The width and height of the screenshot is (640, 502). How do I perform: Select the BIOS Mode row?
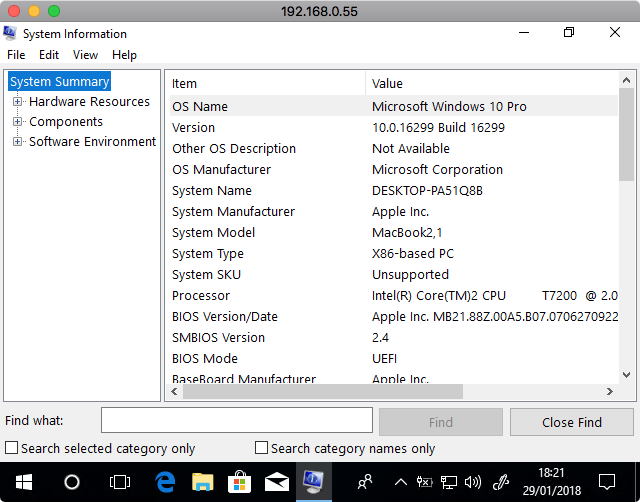[393, 358]
